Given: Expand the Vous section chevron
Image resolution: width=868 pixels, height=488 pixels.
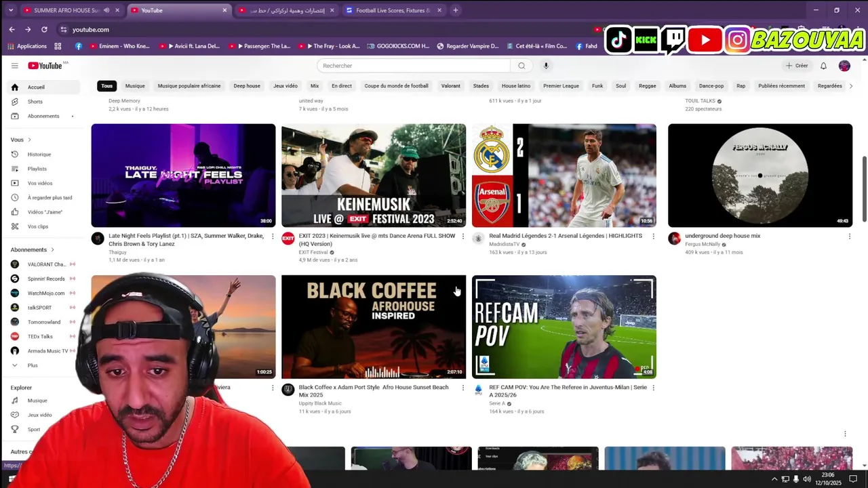Looking at the screenshot, I should pos(29,140).
